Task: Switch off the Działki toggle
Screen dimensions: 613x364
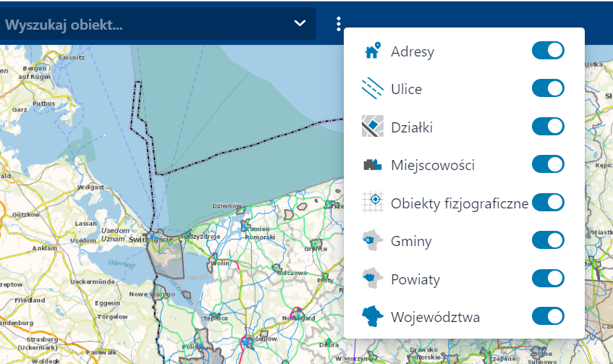Action: tap(548, 127)
